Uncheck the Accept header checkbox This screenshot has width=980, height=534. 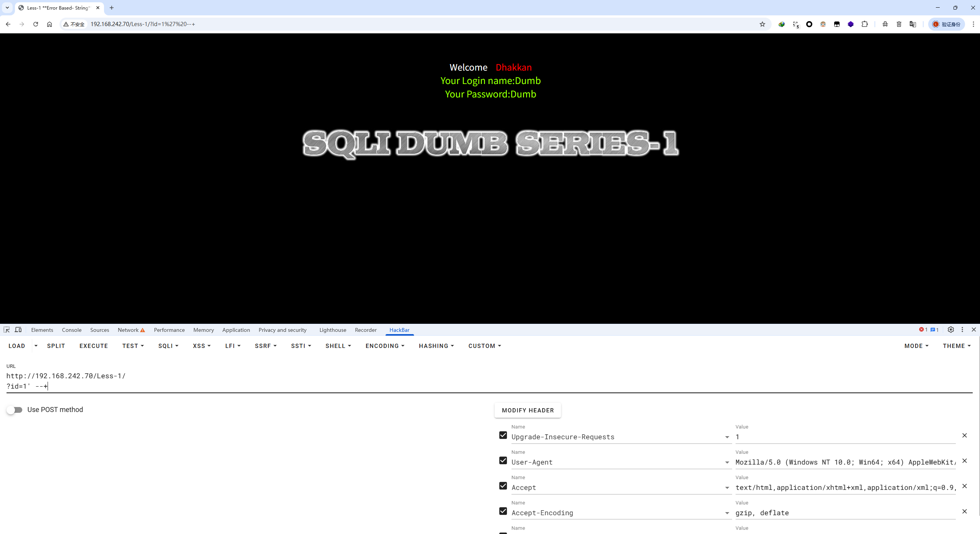click(x=503, y=486)
